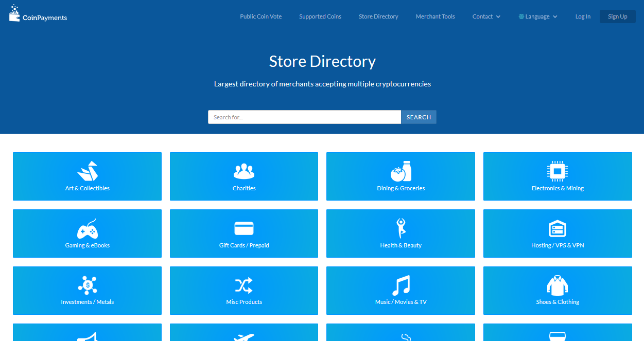The width and height of the screenshot is (644, 341).
Task: Open the Art & Collectibles text label
Action: pyautogui.click(x=88, y=188)
